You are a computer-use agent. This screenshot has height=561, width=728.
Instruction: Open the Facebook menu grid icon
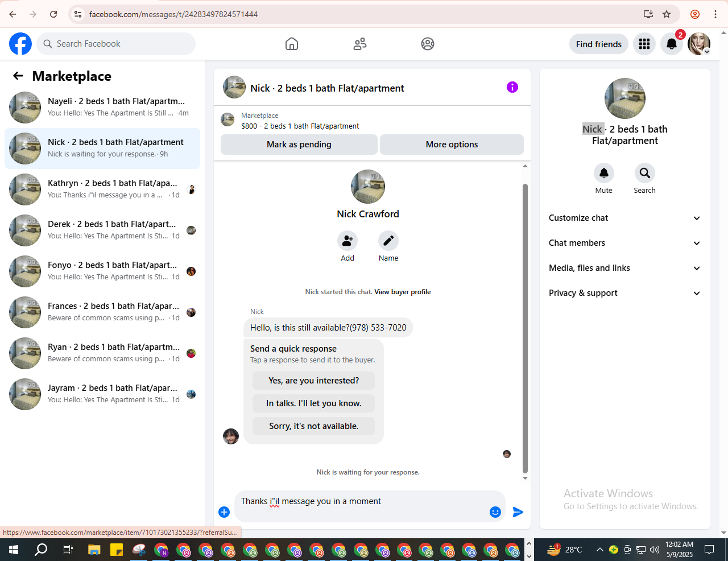click(644, 44)
